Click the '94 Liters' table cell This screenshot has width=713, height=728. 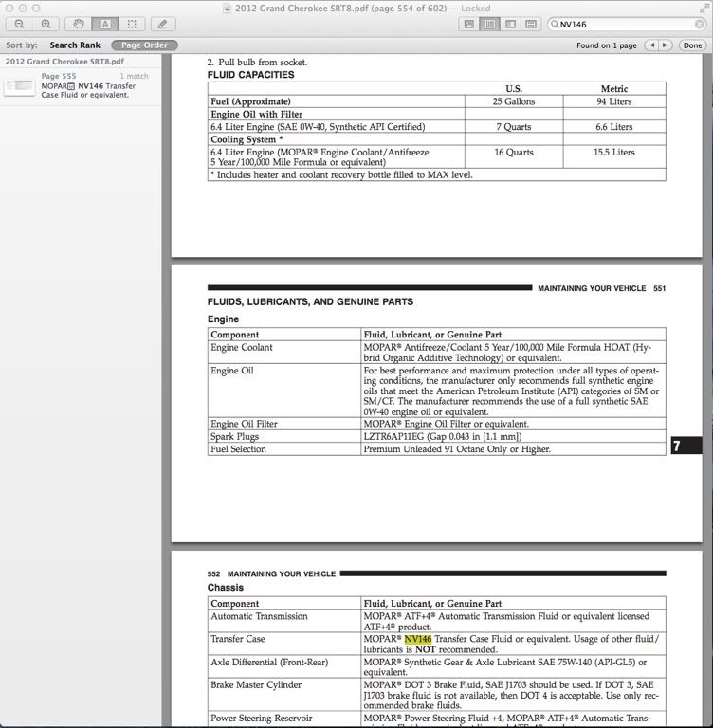pyautogui.click(x=614, y=101)
